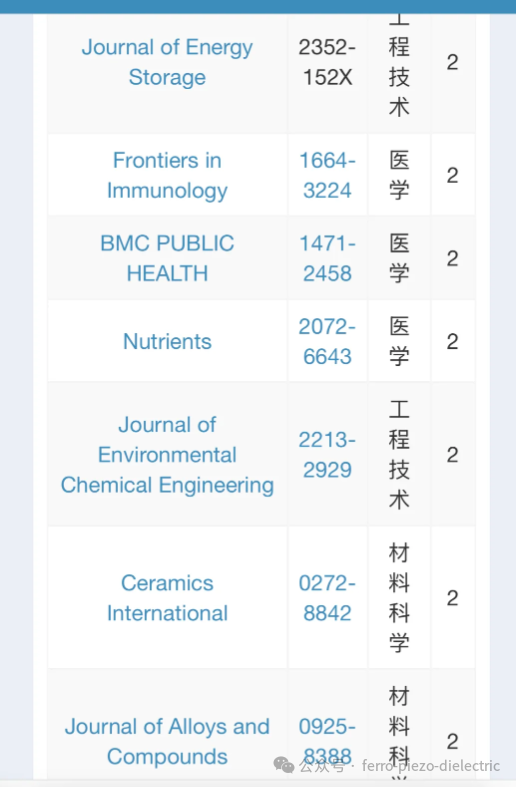Click the BMC PUBLIC HEALTH journal link
This screenshot has width=516, height=787.
coord(167,258)
